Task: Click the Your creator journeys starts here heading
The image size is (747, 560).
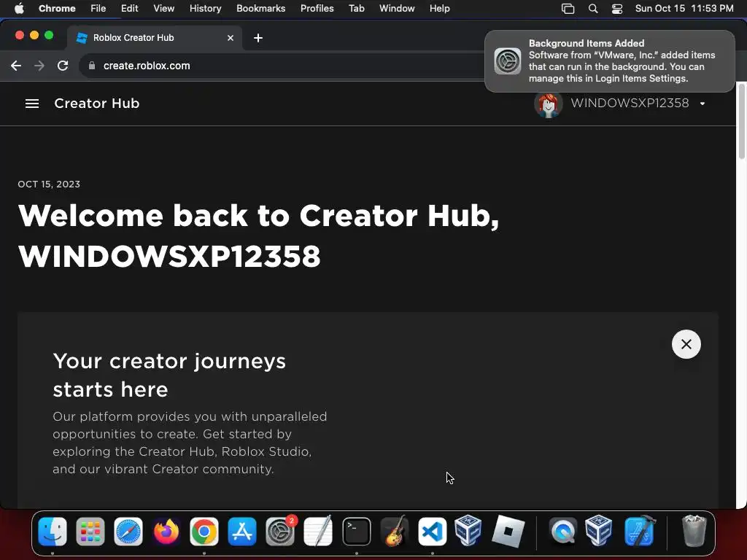Action: (169, 376)
